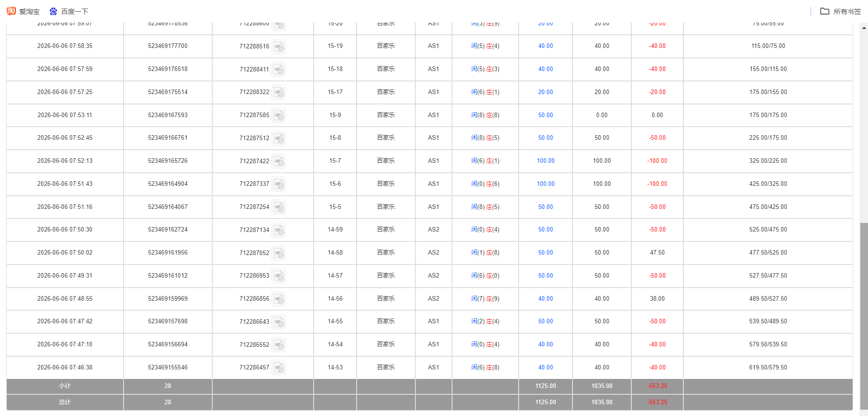Click the video icon beside 712286856
This screenshot has height=416, width=868.
(279, 299)
